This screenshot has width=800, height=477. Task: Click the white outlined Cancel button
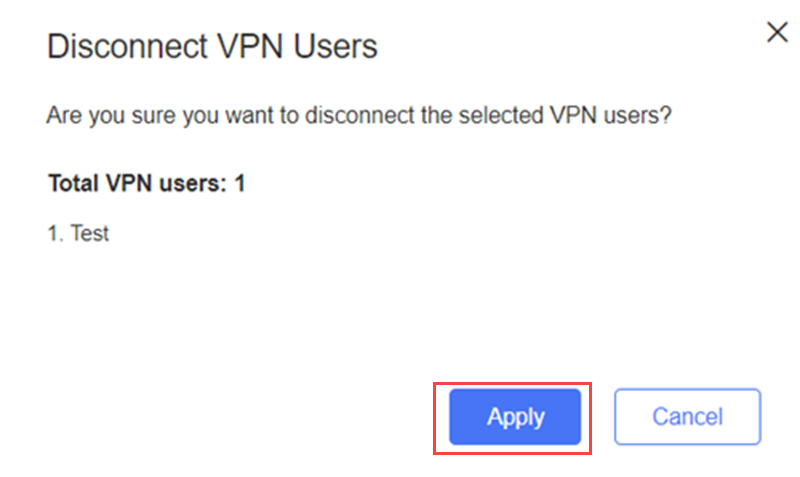(687, 417)
